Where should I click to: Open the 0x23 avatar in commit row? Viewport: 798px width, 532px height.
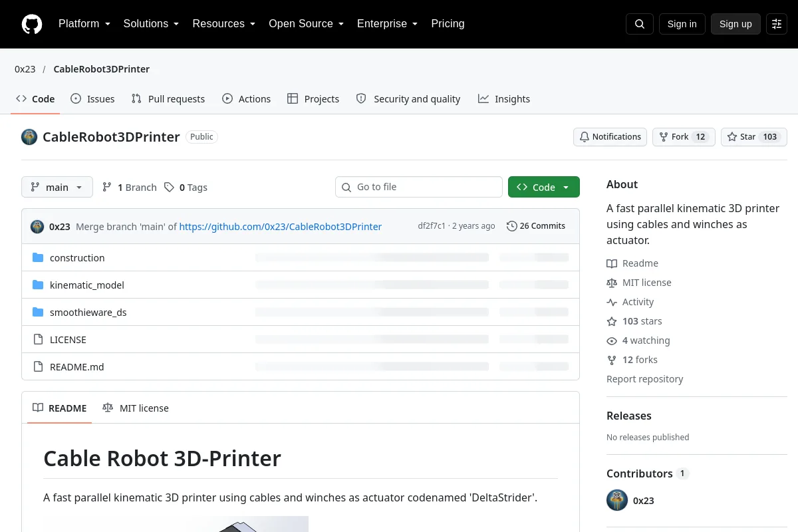point(37,226)
